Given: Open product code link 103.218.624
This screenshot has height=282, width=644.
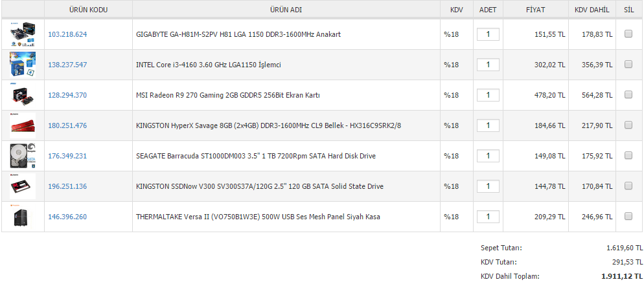Looking at the screenshot, I should click(x=67, y=34).
